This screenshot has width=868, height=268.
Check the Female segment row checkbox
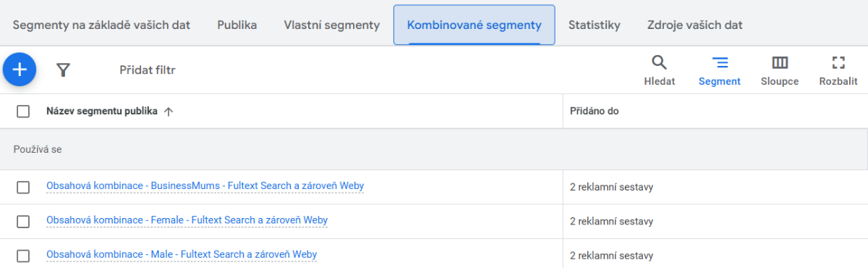[23, 221]
